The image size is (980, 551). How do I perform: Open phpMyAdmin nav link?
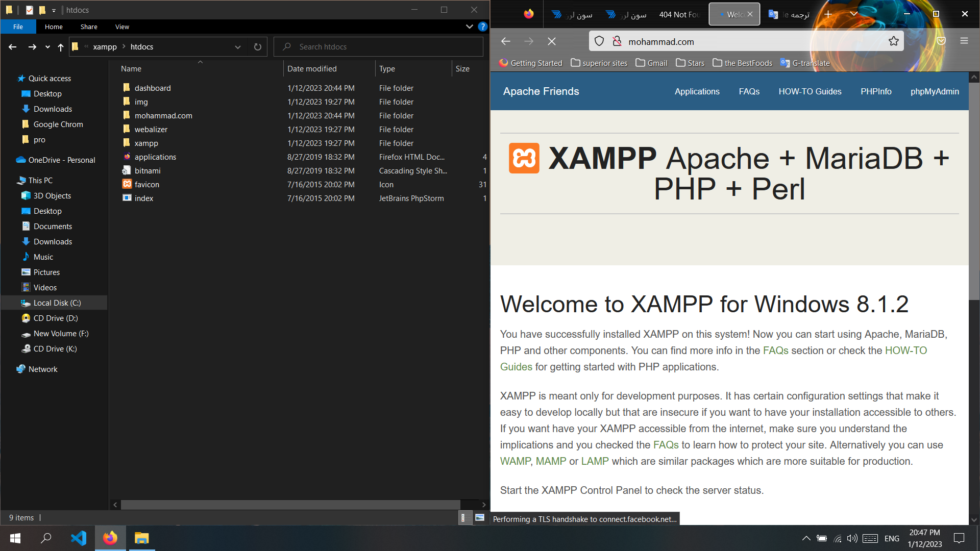click(935, 91)
